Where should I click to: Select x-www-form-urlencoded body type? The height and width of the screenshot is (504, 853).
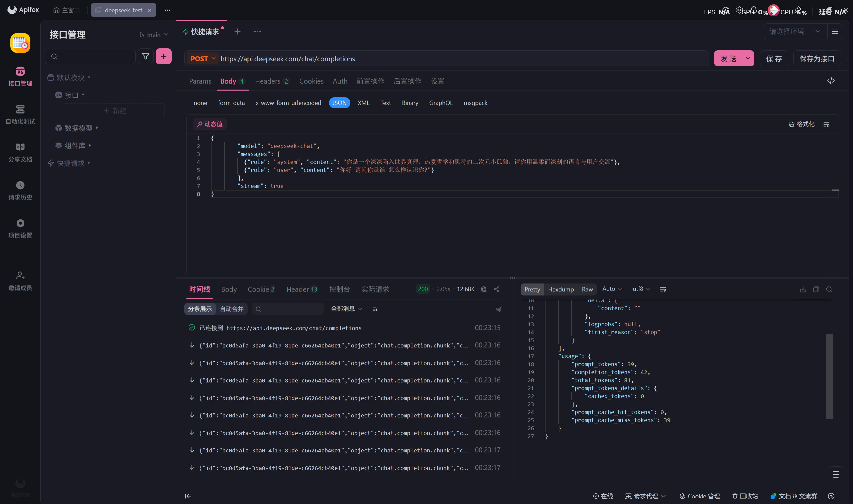(x=288, y=103)
